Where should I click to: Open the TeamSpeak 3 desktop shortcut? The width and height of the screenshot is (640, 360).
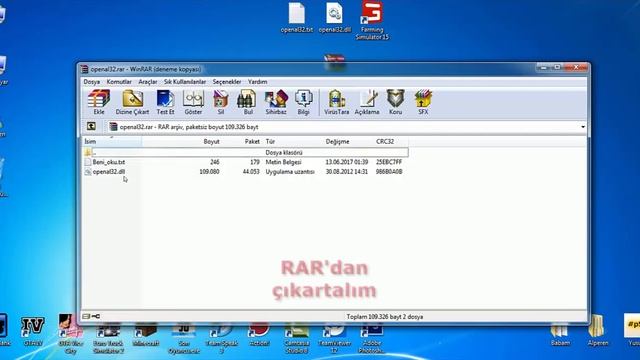[x=222, y=337]
